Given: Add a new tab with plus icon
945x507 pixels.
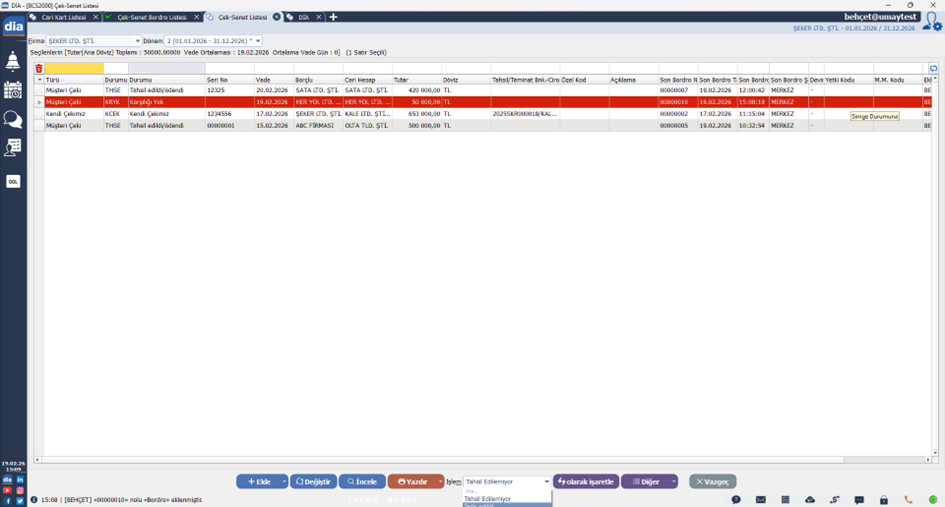Looking at the screenshot, I should point(333,17).
